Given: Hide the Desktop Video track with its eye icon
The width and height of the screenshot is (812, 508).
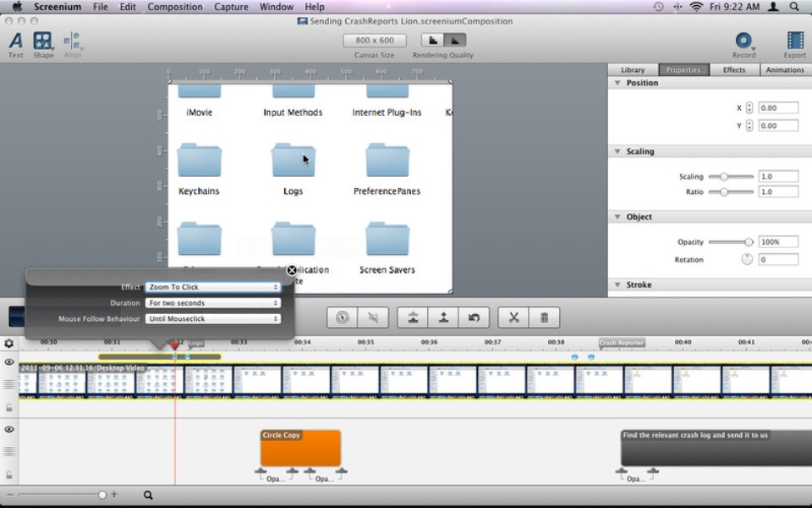Looking at the screenshot, I should (9, 362).
